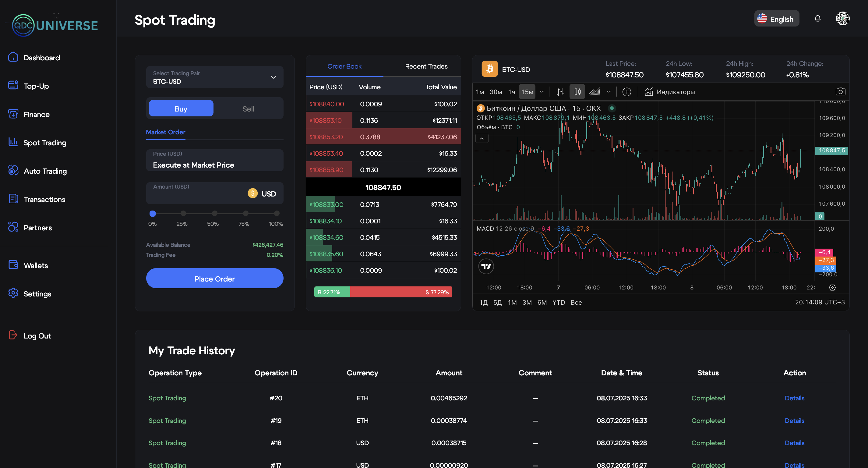The width and height of the screenshot is (868, 468).
Task: Click the TradingView logo on chart
Action: (x=486, y=266)
